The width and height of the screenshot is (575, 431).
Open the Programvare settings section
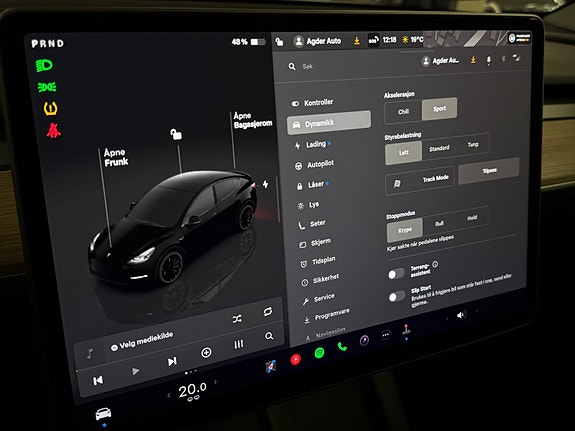[x=327, y=316]
